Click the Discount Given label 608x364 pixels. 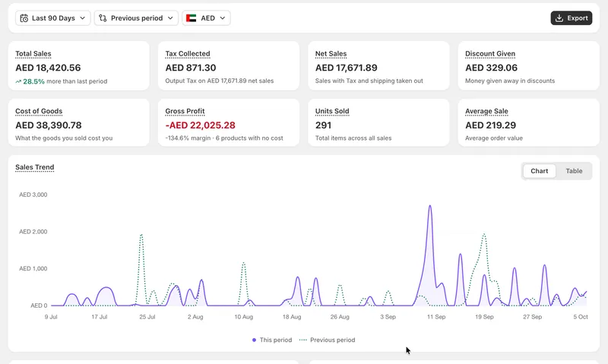click(x=490, y=54)
